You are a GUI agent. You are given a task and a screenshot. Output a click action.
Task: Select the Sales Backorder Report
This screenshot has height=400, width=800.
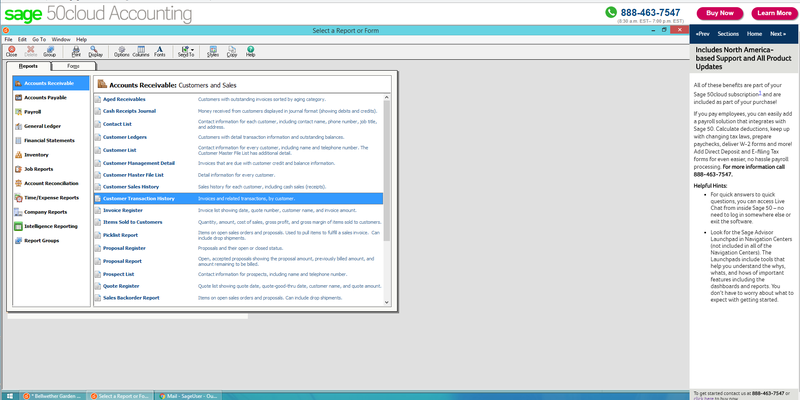click(238, 298)
